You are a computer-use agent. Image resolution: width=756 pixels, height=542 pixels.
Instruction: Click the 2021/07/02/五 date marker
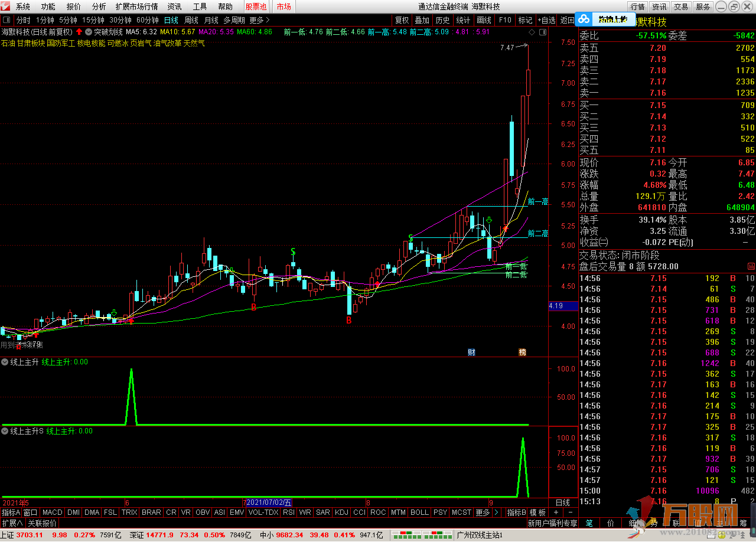[x=269, y=502]
